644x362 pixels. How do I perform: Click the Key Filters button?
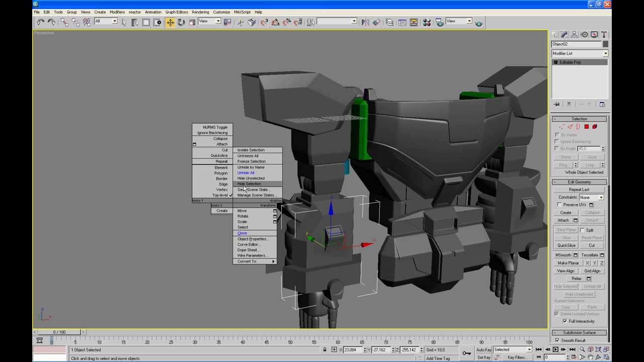517,357
